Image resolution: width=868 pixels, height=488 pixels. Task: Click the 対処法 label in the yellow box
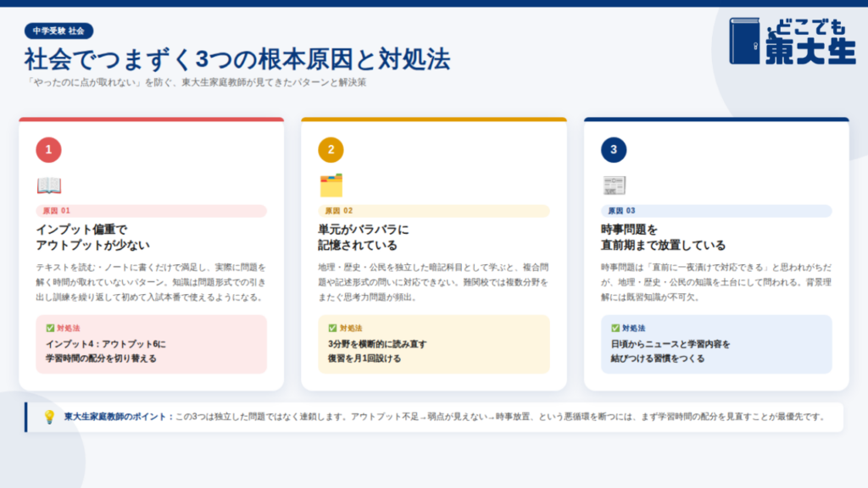point(351,328)
